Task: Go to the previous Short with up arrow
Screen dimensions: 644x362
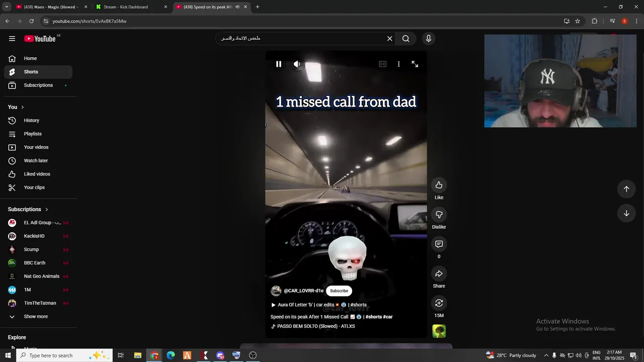Action: click(x=626, y=189)
